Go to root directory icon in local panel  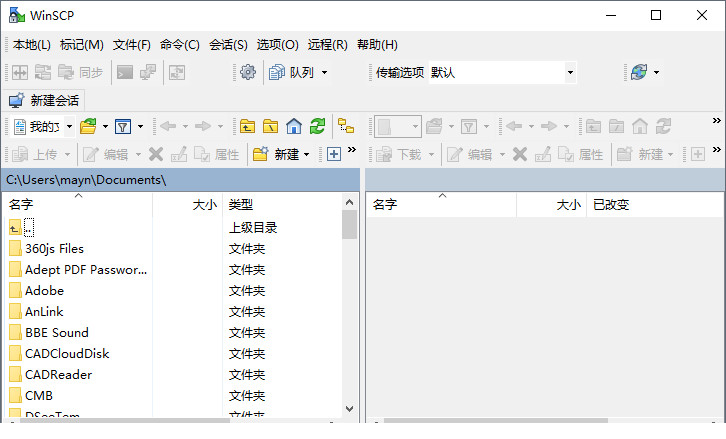(x=270, y=126)
